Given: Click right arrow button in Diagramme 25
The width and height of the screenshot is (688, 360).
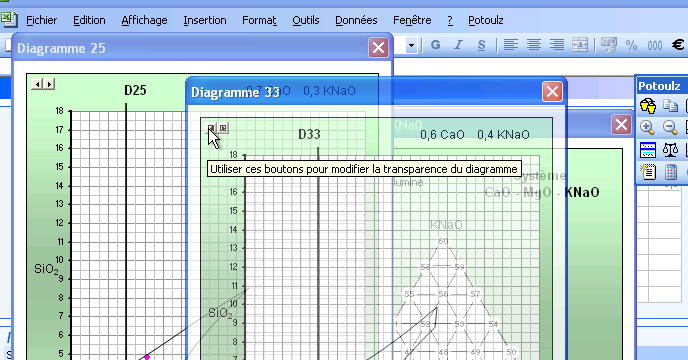Looking at the screenshot, I should coord(49,84).
